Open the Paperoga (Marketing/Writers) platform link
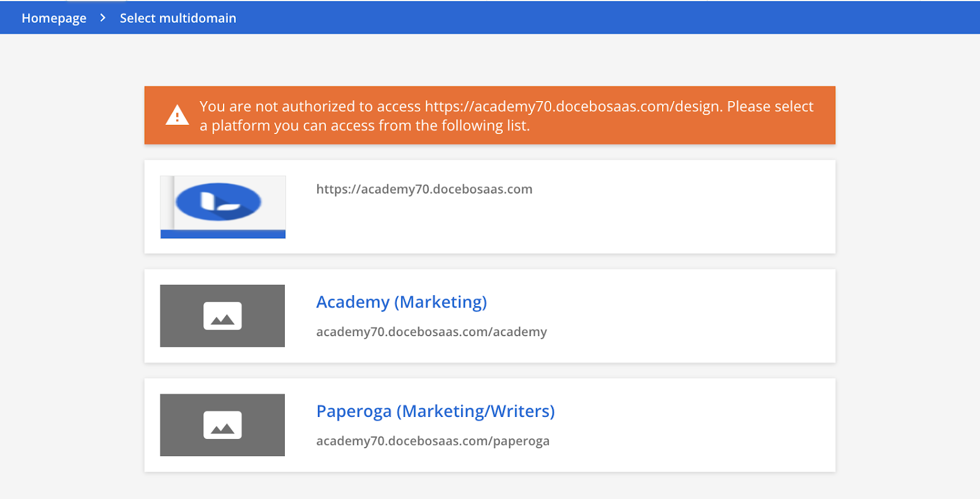 click(x=435, y=411)
